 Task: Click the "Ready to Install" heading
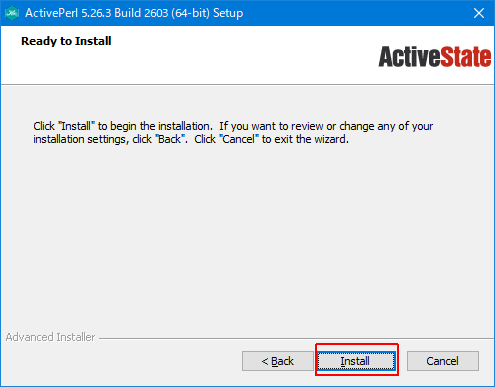pyautogui.click(x=66, y=41)
